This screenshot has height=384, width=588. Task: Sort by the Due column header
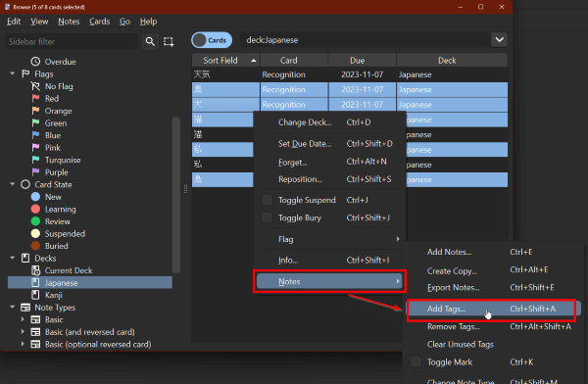pos(362,61)
